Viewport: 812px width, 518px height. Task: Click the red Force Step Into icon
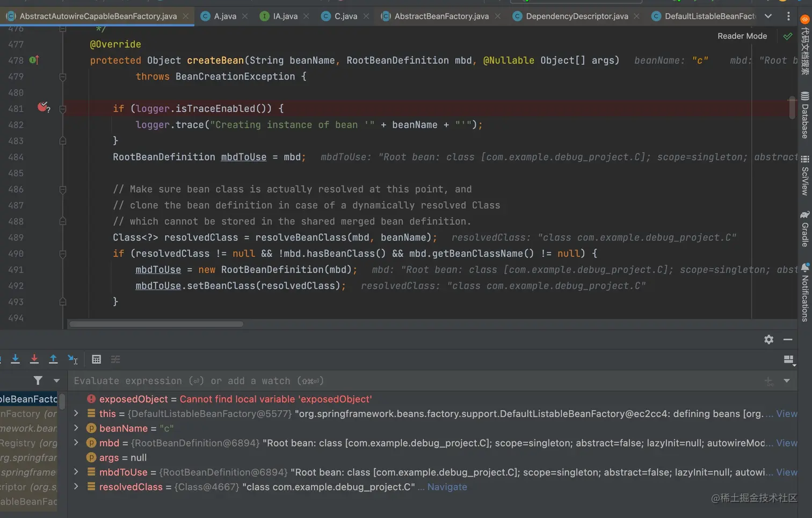tap(34, 359)
